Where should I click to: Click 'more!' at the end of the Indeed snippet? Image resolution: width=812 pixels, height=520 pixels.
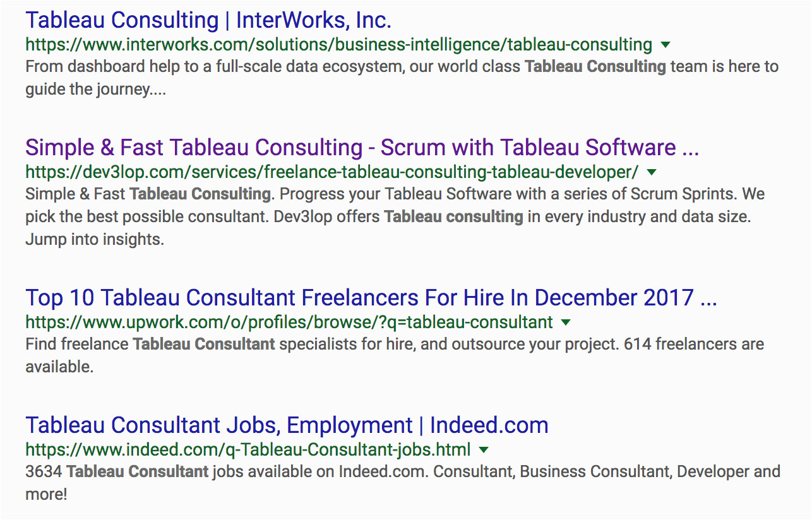pyautogui.click(x=46, y=494)
